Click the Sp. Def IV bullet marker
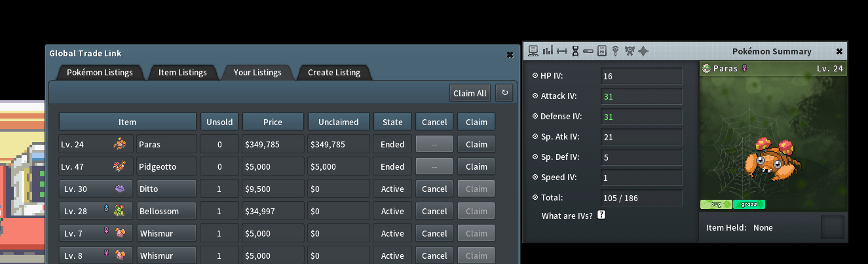The image size is (868, 264). 535,157
